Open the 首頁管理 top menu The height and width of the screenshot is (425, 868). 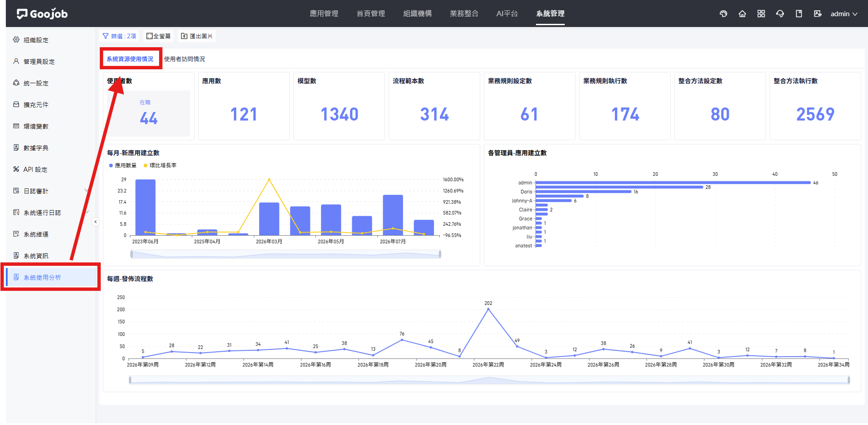click(371, 13)
